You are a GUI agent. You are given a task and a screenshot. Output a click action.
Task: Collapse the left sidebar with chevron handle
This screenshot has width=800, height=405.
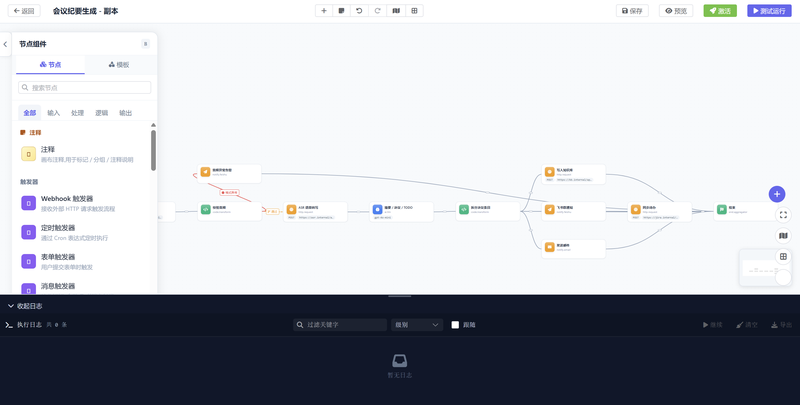tap(5, 44)
